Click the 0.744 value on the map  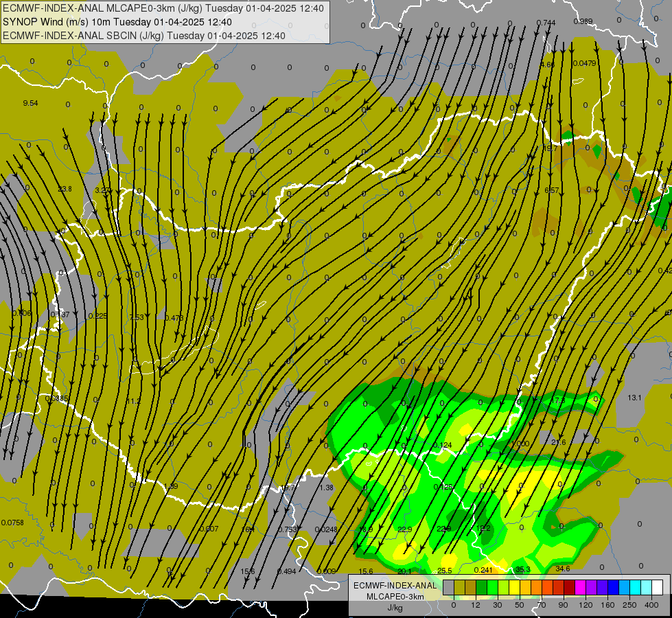click(x=546, y=22)
